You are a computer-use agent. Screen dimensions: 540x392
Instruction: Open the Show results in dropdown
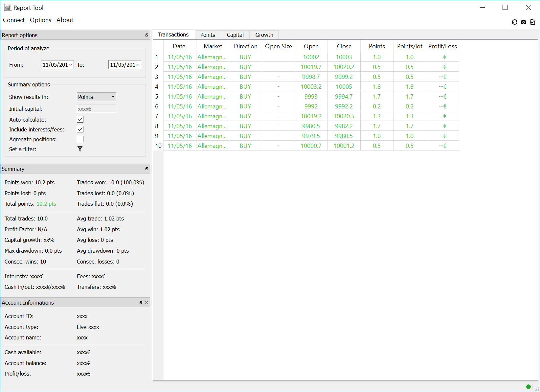[97, 97]
